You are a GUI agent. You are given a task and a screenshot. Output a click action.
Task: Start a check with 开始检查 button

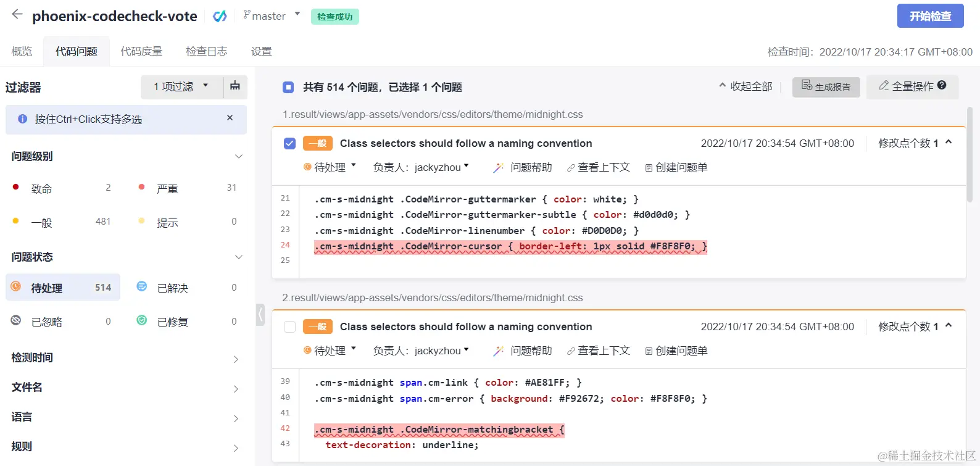pyautogui.click(x=930, y=16)
